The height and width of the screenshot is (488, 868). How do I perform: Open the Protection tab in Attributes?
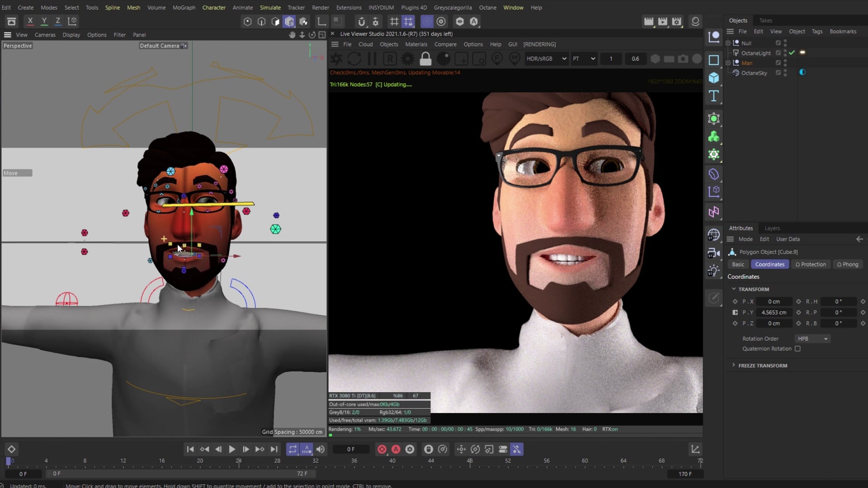click(811, 264)
